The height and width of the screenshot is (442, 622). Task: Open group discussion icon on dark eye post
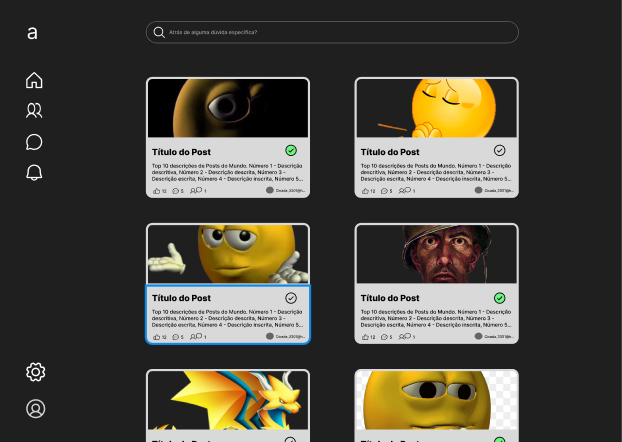tap(196, 190)
